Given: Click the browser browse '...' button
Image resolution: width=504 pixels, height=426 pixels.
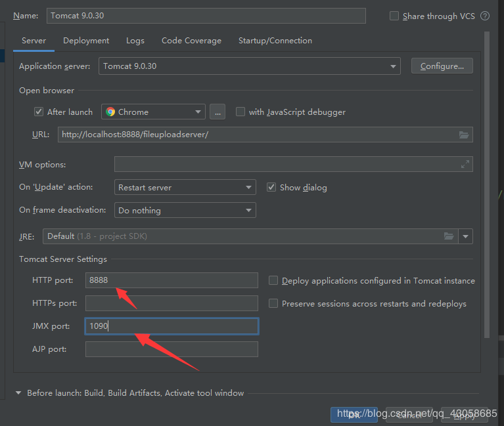Looking at the screenshot, I should click(x=218, y=112).
